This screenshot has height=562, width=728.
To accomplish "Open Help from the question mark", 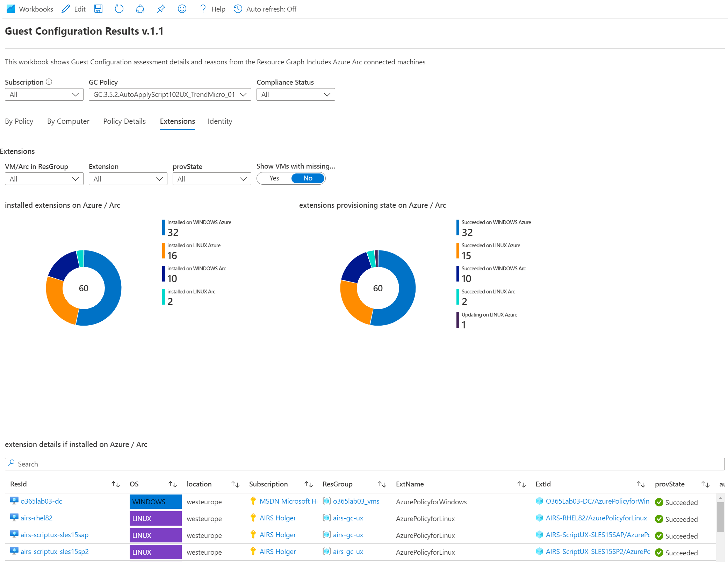I will [x=203, y=9].
